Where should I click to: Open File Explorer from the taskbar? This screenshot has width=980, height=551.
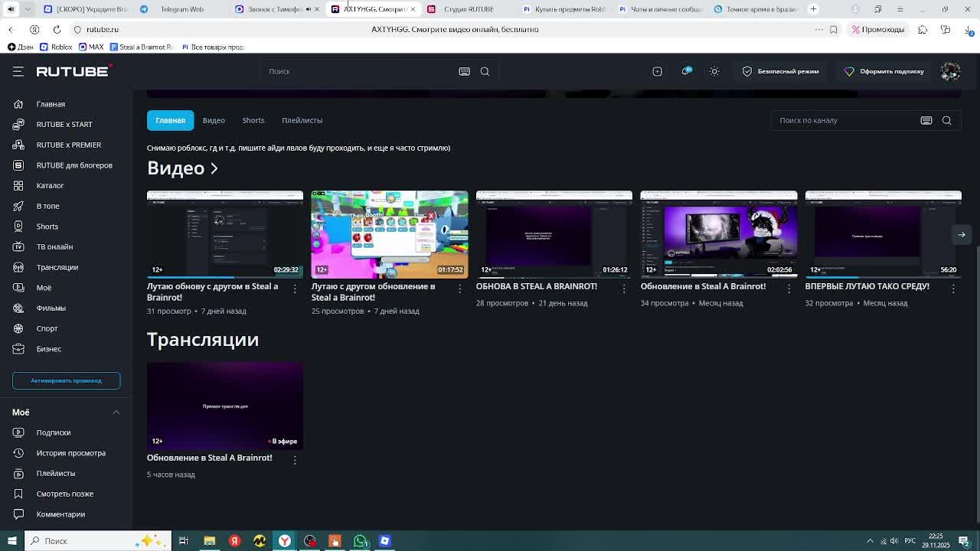coord(209,541)
